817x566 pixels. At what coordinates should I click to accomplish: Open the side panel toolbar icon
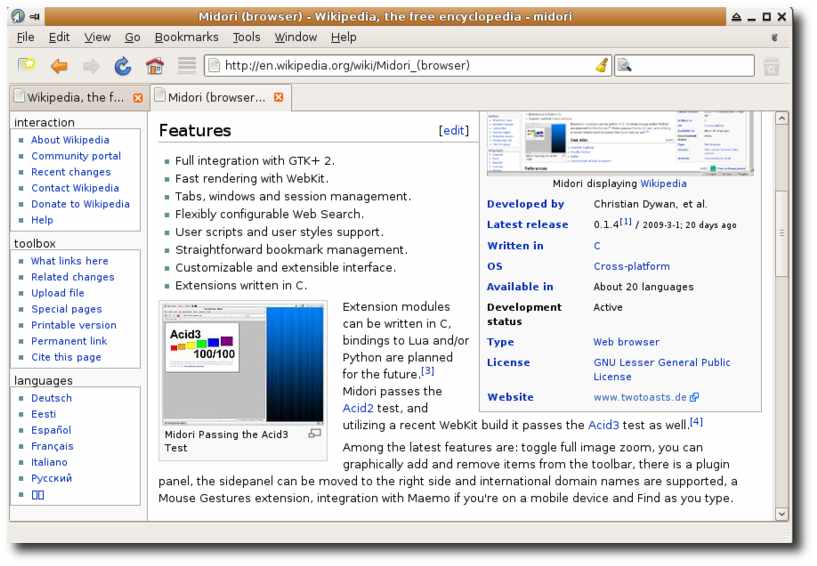tap(187, 65)
